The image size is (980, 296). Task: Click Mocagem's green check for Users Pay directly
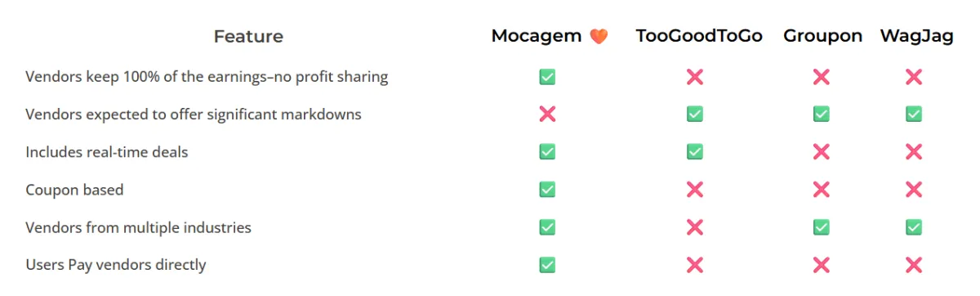point(547,265)
